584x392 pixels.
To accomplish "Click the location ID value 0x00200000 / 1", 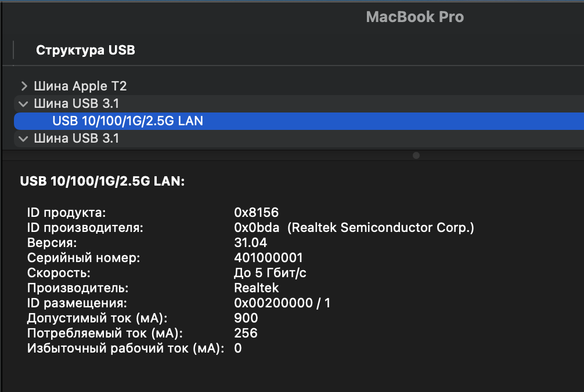I will tap(282, 303).
